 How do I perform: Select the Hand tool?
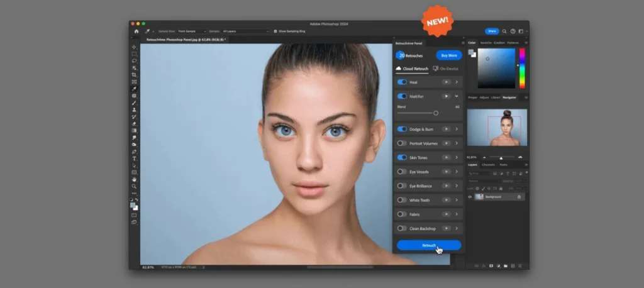coord(134,179)
